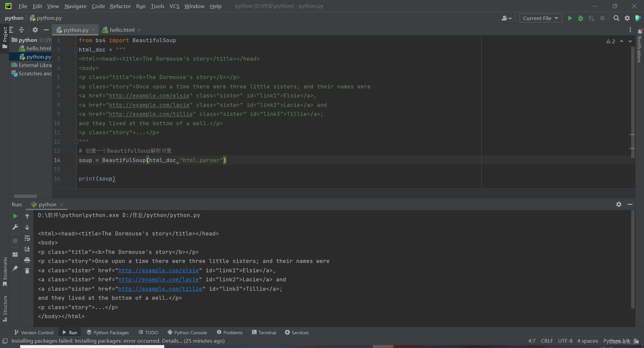Go to previous highlighted warning arrow
This screenshot has height=348, width=644.
coord(622,41)
